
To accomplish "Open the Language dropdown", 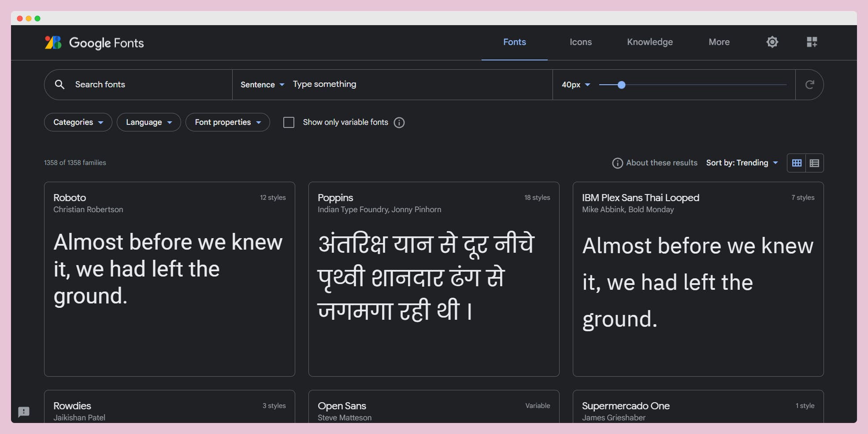I will 149,122.
